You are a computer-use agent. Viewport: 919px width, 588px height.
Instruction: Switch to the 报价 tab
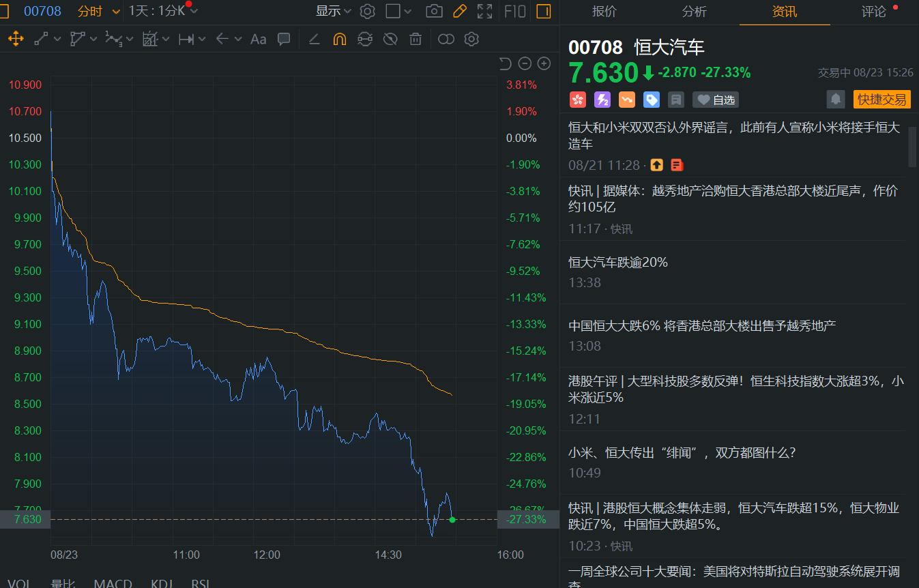604,12
